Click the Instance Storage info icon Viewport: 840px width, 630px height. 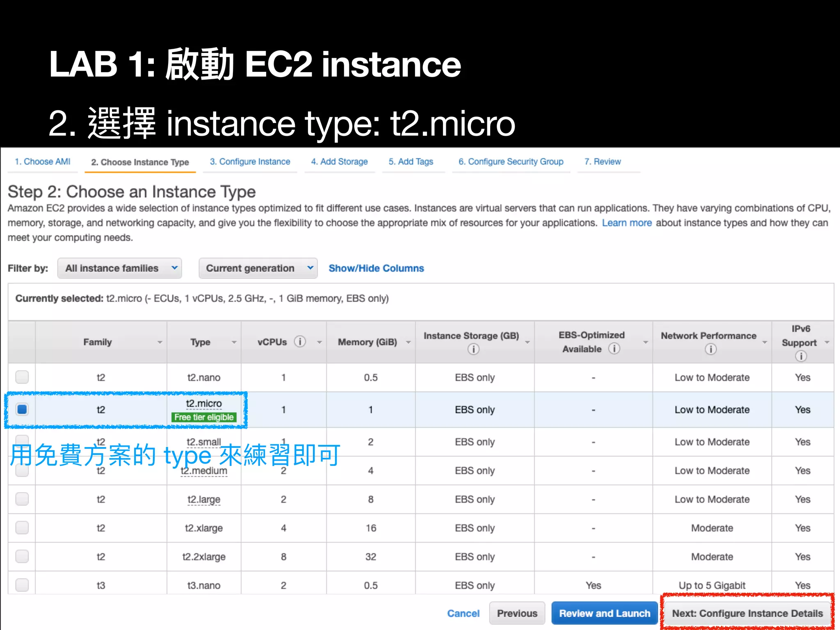pos(473,349)
